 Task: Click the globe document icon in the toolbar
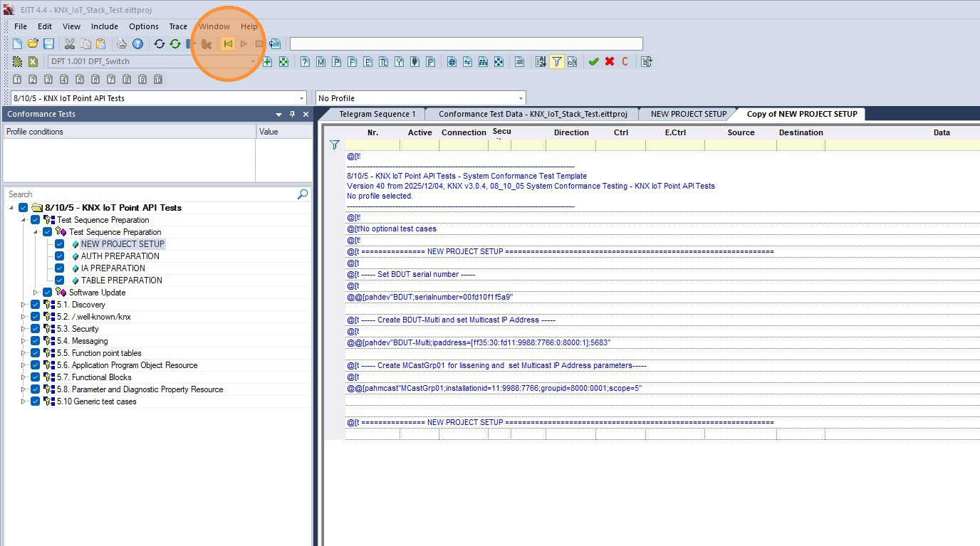point(452,62)
